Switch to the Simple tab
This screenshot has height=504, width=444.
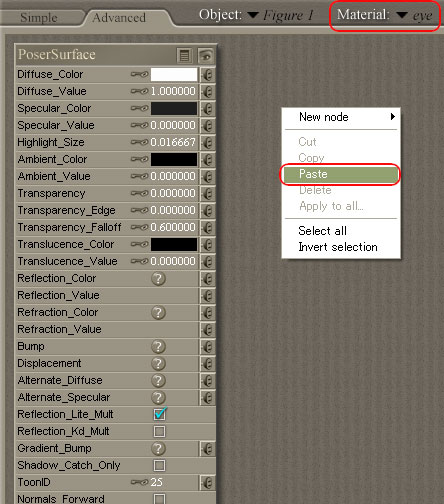coord(39,18)
